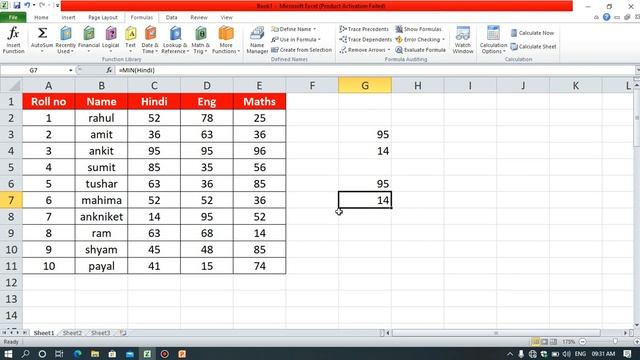
Task: Open Microsoft Edge from the taskbar
Action: click(78, 354)
